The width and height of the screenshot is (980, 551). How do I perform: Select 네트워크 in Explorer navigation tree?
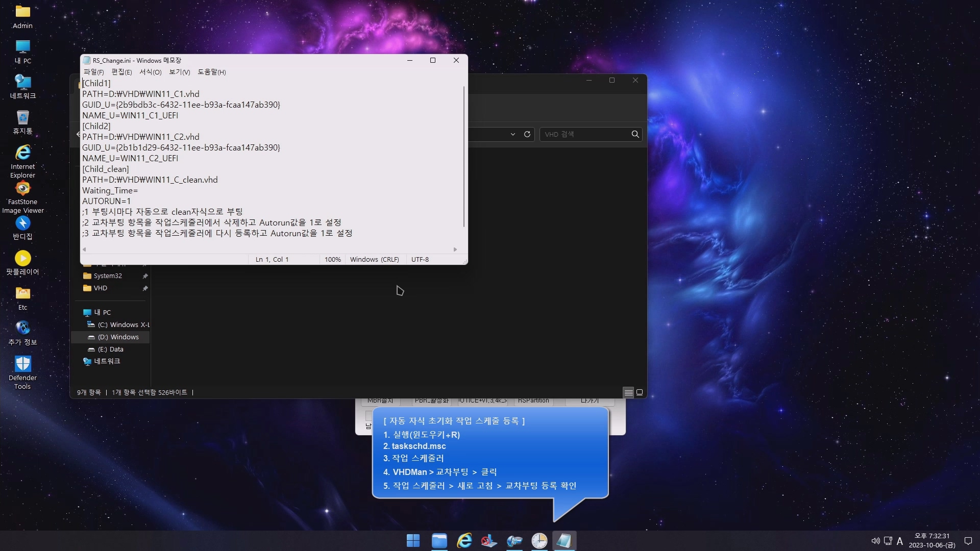click(x=102, y=361)
